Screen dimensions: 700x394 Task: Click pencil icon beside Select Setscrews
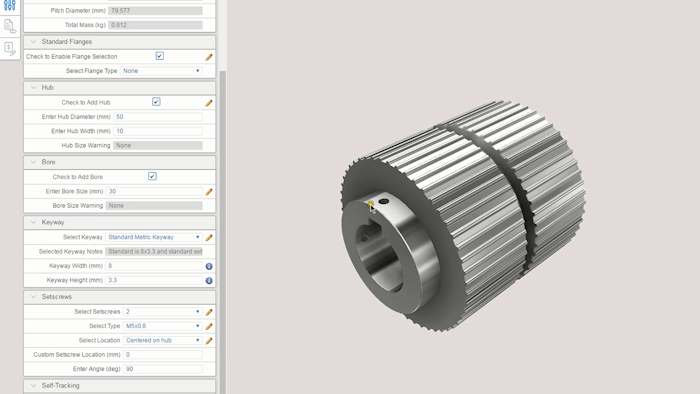[x=209, y=312]
